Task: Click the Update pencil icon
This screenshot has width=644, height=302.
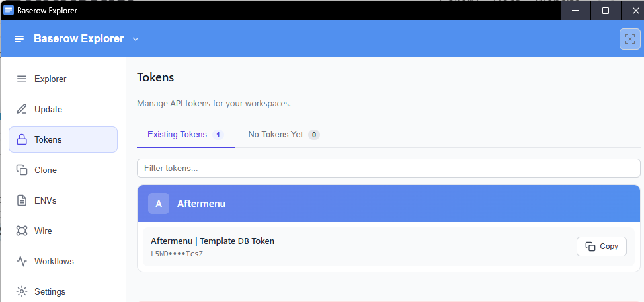Action: coord(22,110)
